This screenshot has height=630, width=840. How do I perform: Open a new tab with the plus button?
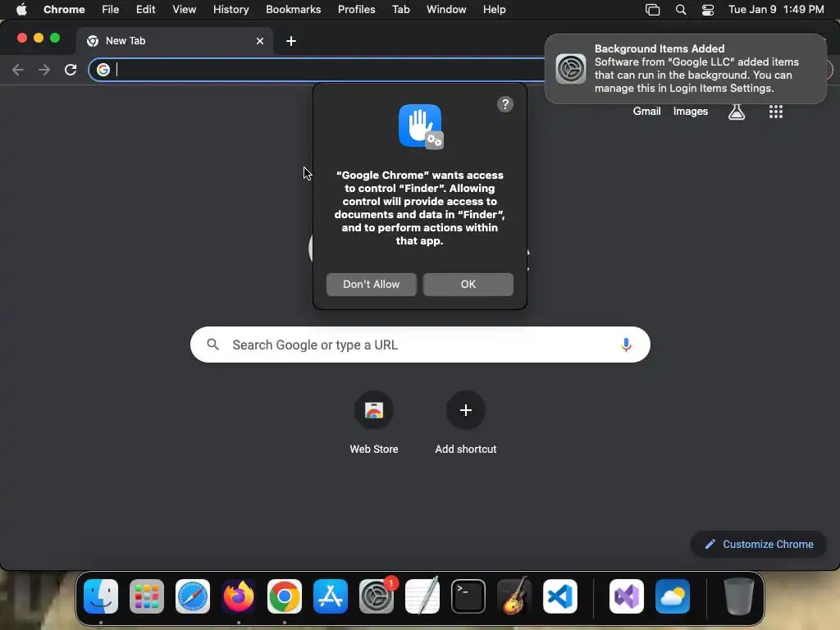(x=291, y=41)
